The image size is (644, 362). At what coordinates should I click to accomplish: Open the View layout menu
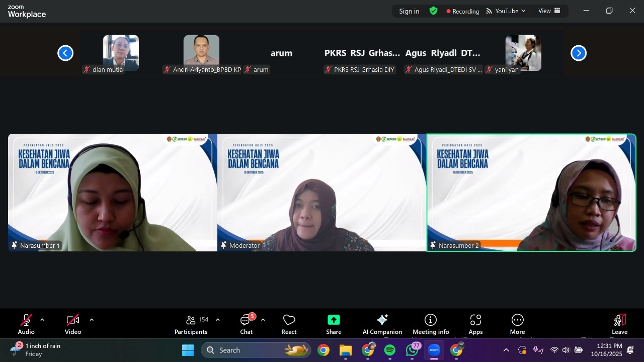click(x=549, y=11)
